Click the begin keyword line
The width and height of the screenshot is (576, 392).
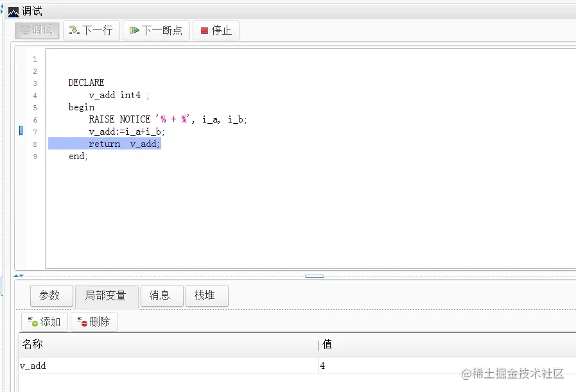tap(82, 107)
